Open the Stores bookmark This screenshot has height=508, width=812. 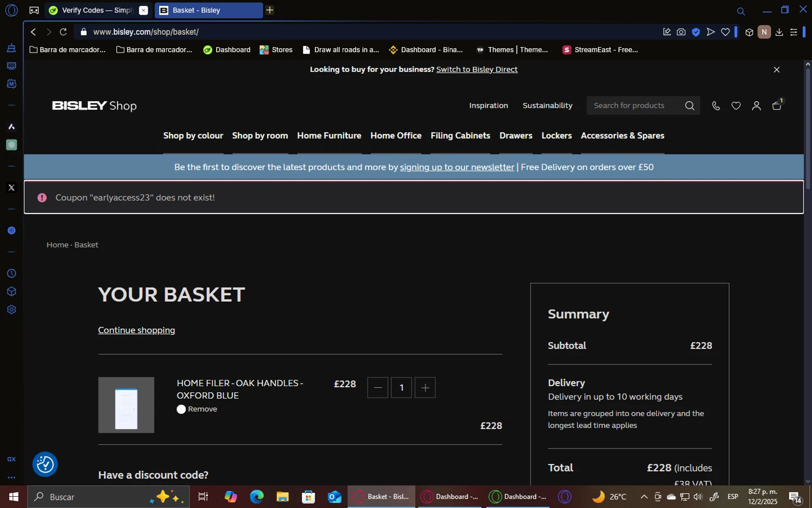276,50
